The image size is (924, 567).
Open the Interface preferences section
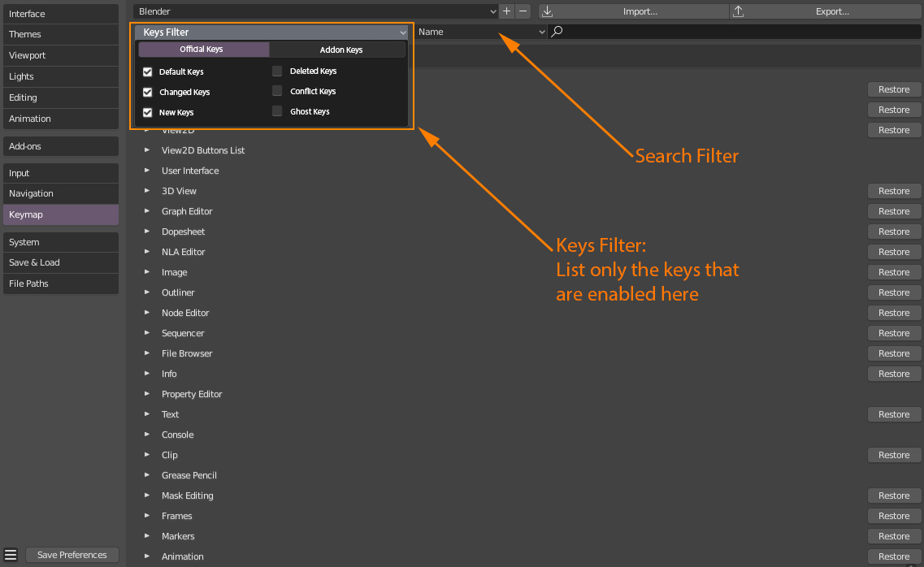[61, 14]
